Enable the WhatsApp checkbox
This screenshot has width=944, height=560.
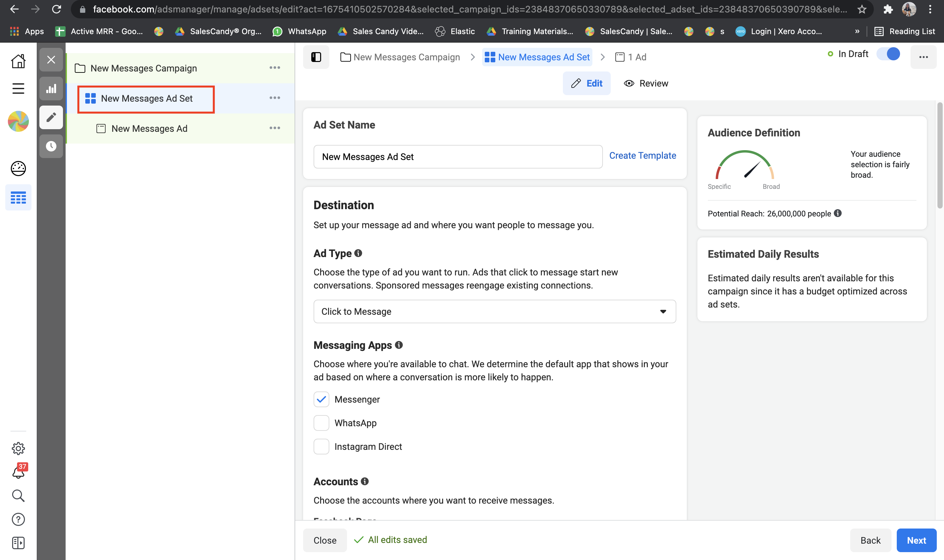[321, 423]
